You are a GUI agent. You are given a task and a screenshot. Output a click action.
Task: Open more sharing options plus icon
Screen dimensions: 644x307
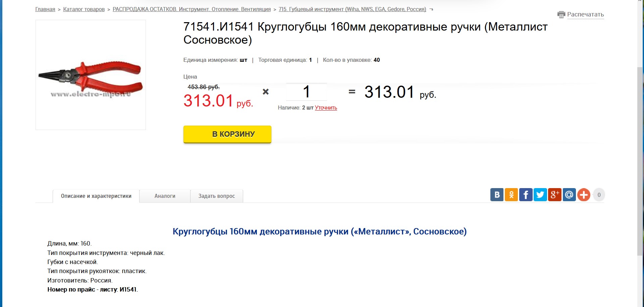pos(584,195)
